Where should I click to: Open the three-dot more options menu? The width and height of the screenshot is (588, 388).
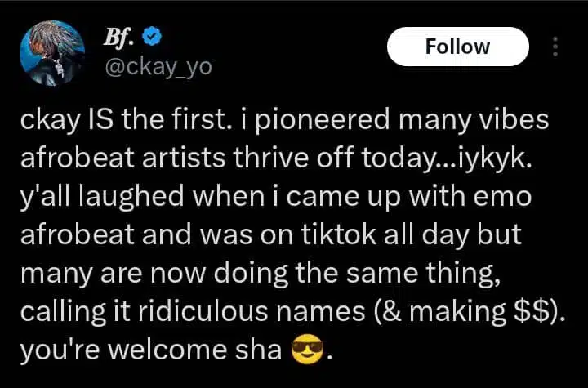click(x=556, y=47)
